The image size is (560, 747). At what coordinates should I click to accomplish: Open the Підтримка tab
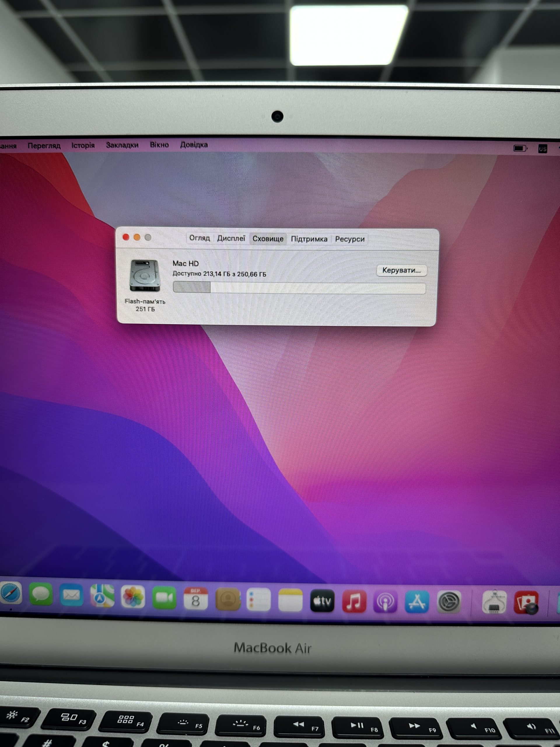[x=309, y=239]
